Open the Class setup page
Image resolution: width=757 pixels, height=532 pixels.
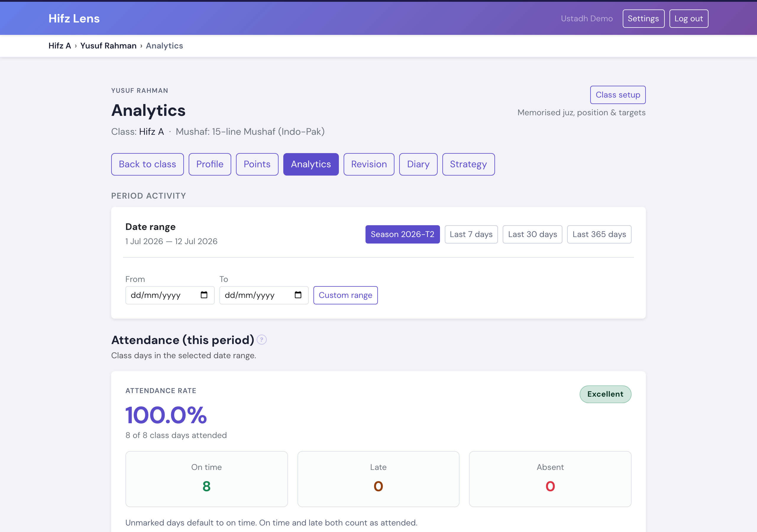[617, 95]
